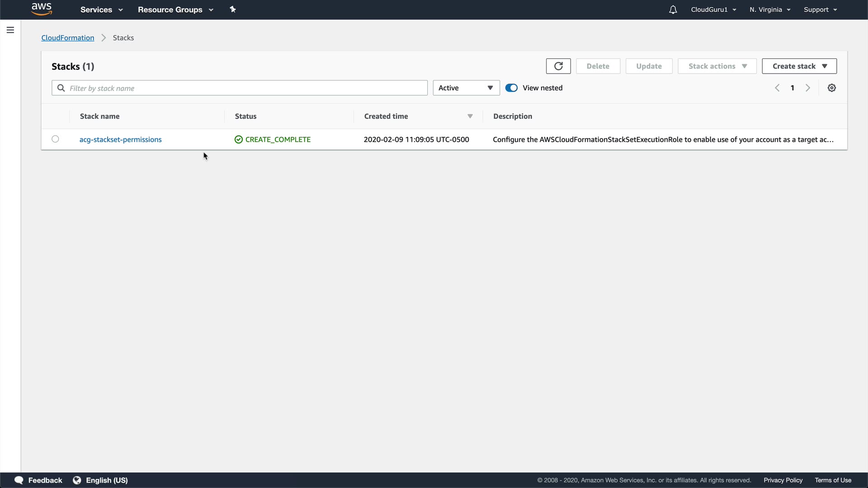
Task: Refresh the stacks list
Action: click(x=558, y=66)
